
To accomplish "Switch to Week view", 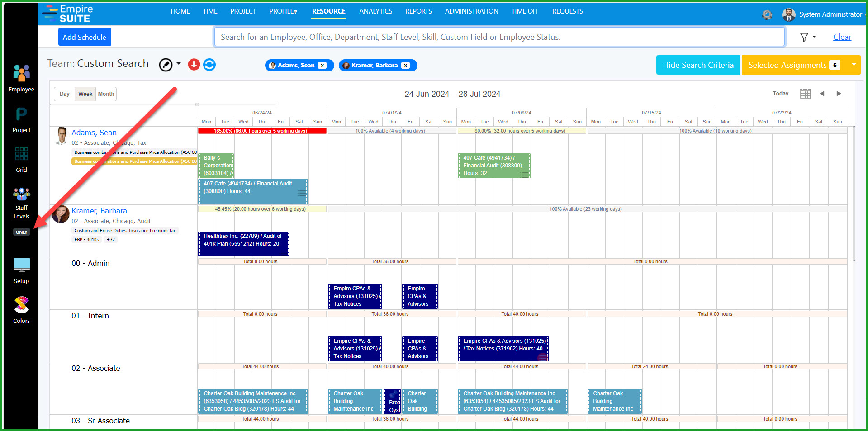I will [x=85, y=94].
